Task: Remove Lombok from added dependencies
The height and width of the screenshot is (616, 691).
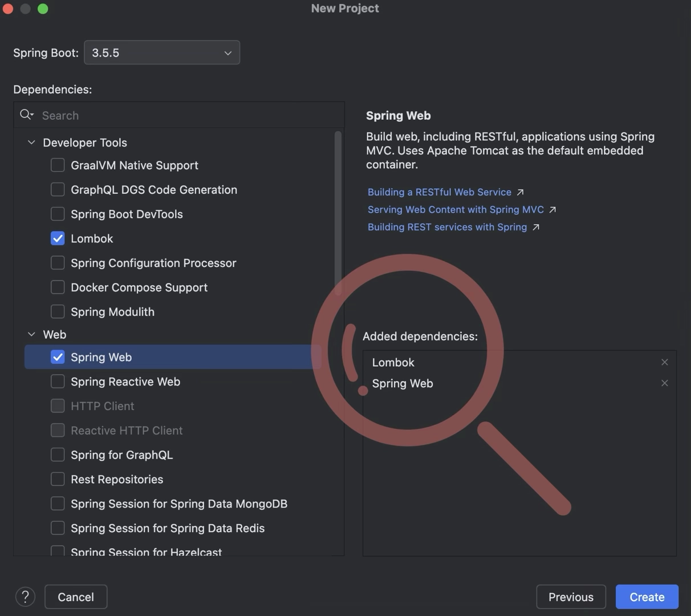Action: (664, 362)
